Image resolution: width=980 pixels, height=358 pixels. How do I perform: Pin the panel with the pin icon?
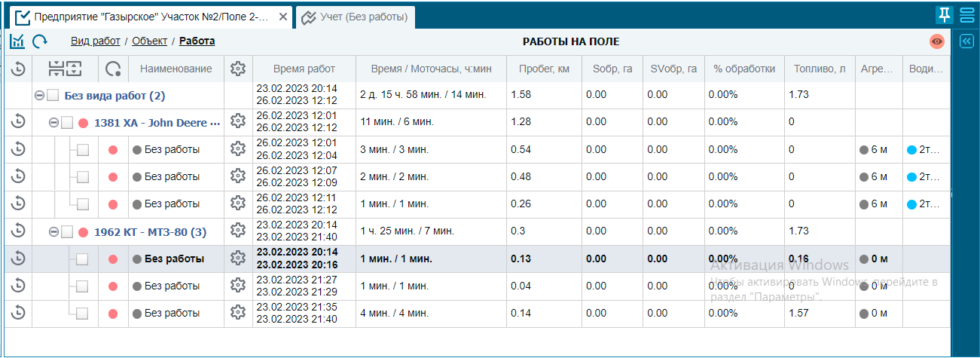[944, 15]
